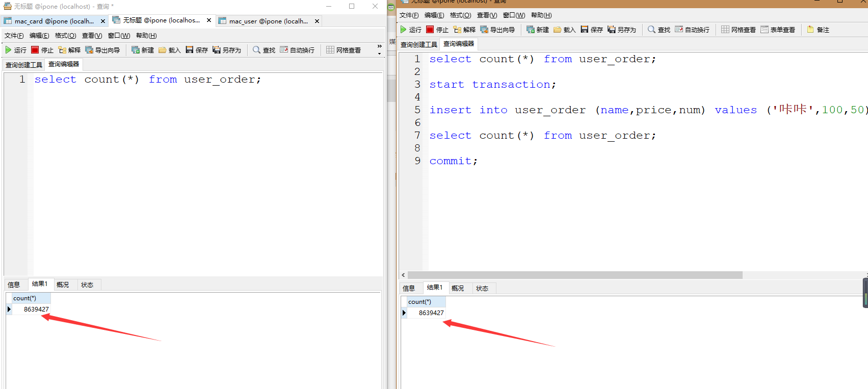Screen dimensions: 868x389
Task: Open Find (查找) in left window toolbar
Action: tap(264, 50)
